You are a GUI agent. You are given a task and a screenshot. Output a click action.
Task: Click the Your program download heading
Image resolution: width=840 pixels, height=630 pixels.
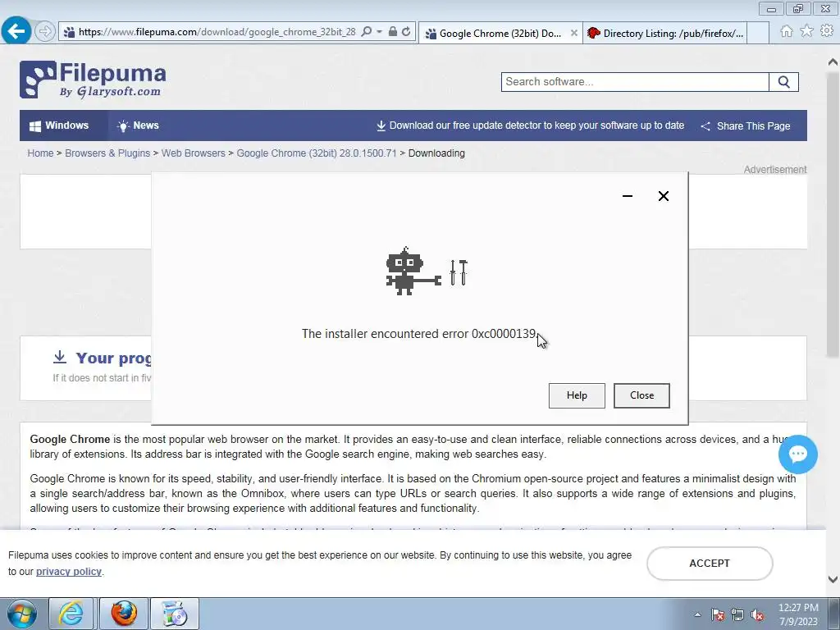coord(113,358)
